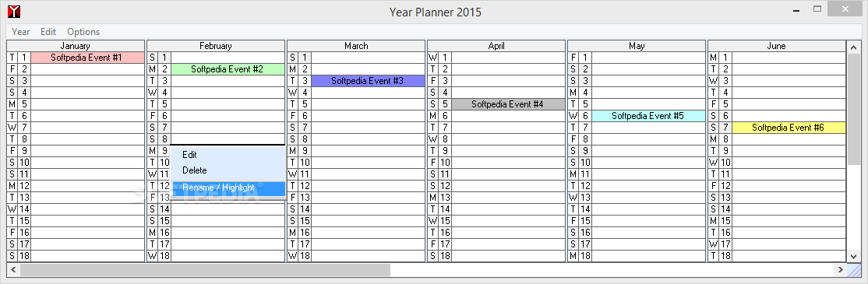
Task: Click the vertical scrollbar up arrow
Action: coord(853,47)
